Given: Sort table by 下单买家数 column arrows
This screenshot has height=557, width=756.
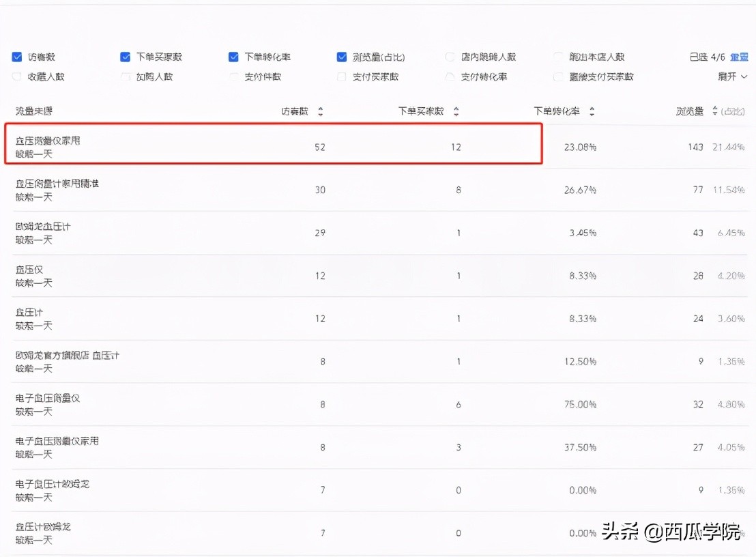Looking at the screenshot, I should pyautogui.click(x=456, y=111).
